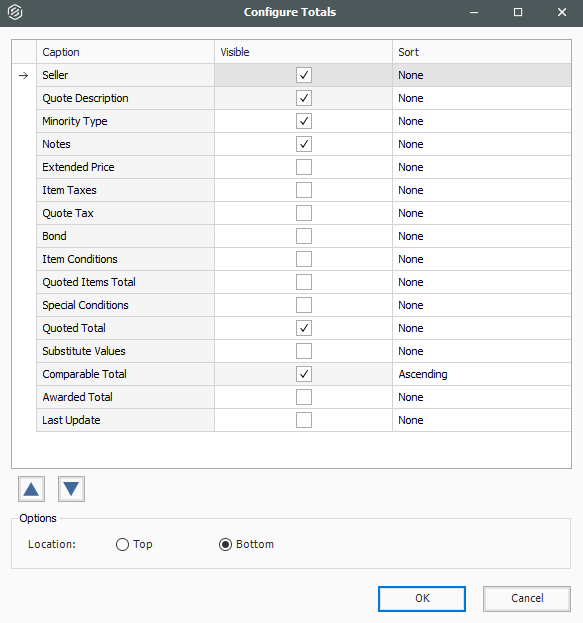Screen dimensions: 583x623
Task: Click the move up arrow button
Action: [x=31, y=489]
